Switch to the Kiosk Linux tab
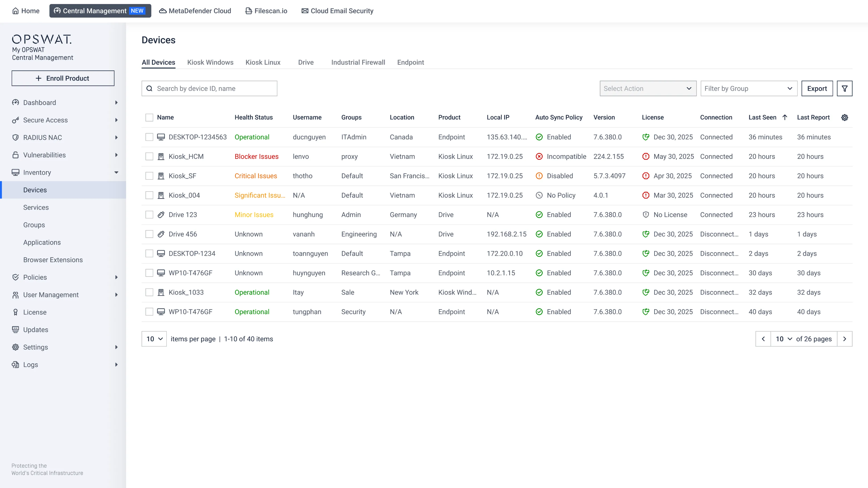 [x=263, y=62]
